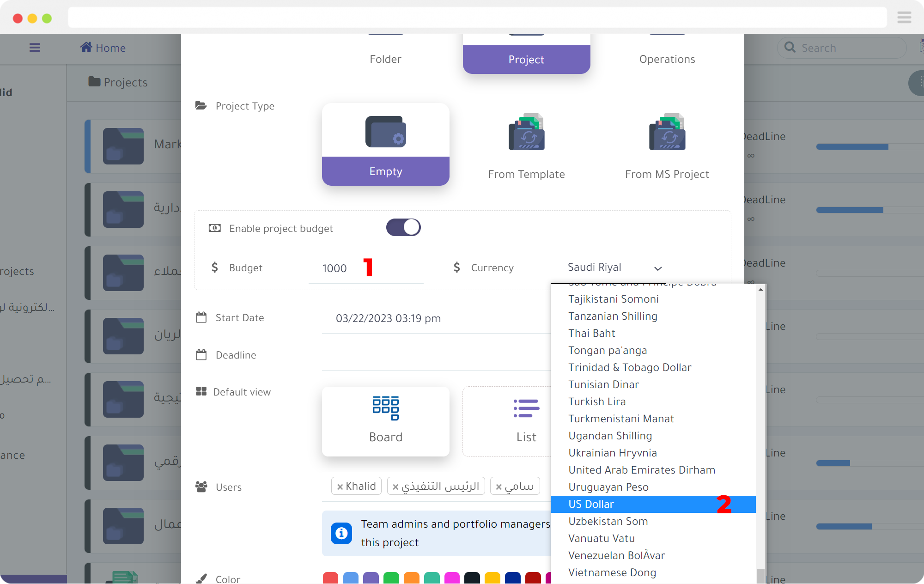Pick the red color swatch

(330, 578)
